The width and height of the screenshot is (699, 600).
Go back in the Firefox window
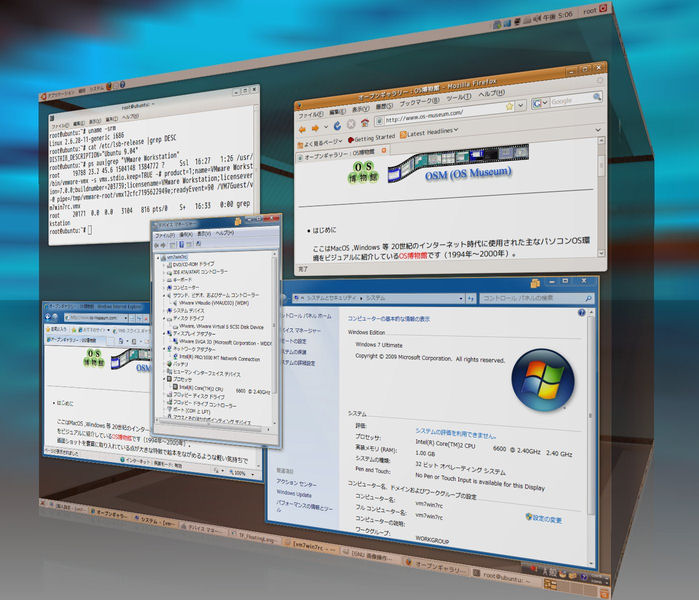click(302, 130)
